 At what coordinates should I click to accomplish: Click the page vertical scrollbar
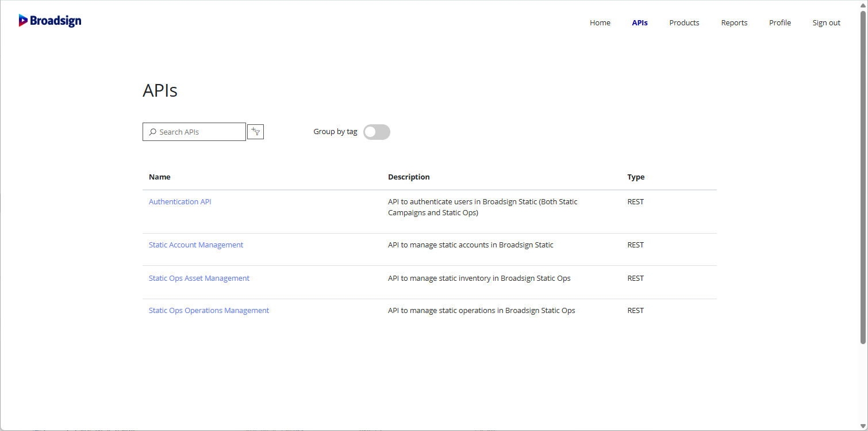tap(863, 177)
